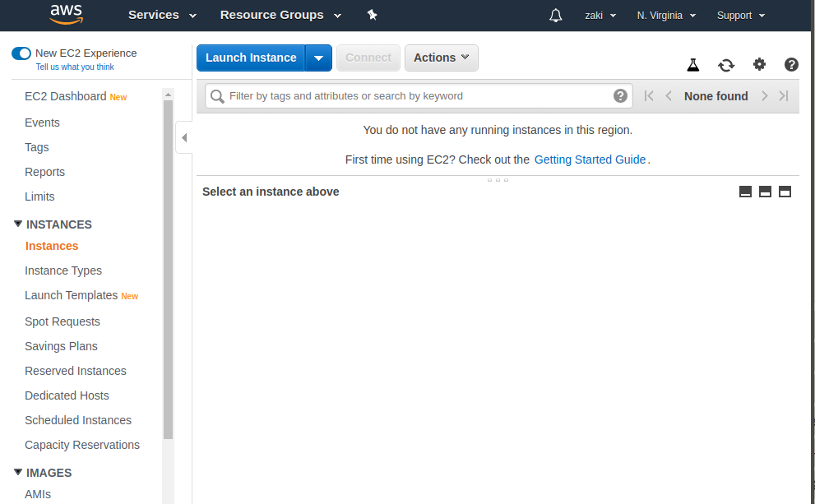Click the search filter help icon
815x504 pixels.
coord(620,95)
